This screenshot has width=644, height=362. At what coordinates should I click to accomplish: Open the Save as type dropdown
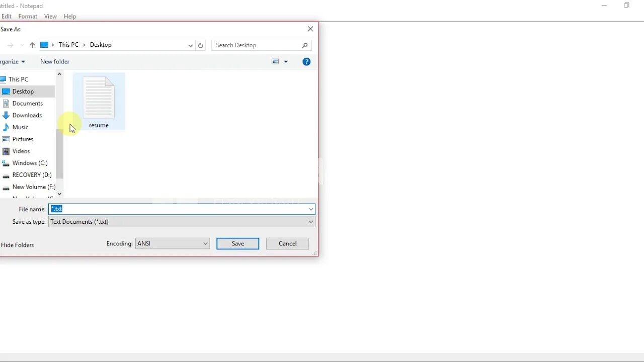tap(310, 222)
